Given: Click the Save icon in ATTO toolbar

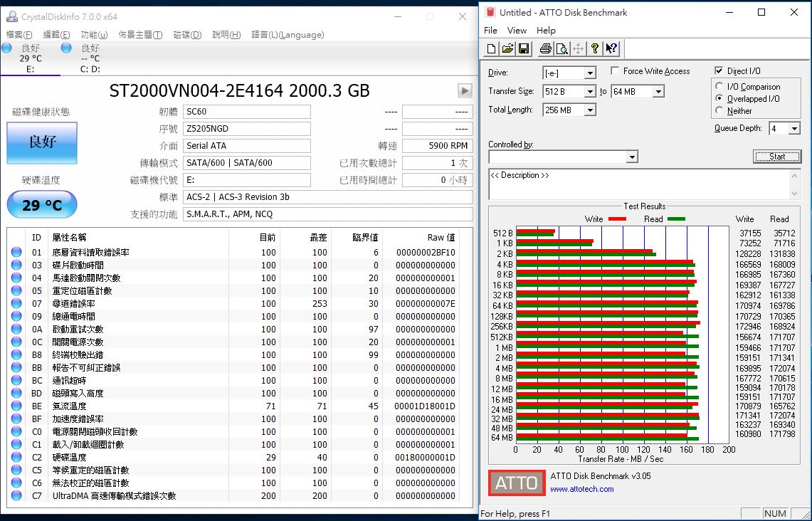Looking at the screenshot, I should click(x=524, y=48).
